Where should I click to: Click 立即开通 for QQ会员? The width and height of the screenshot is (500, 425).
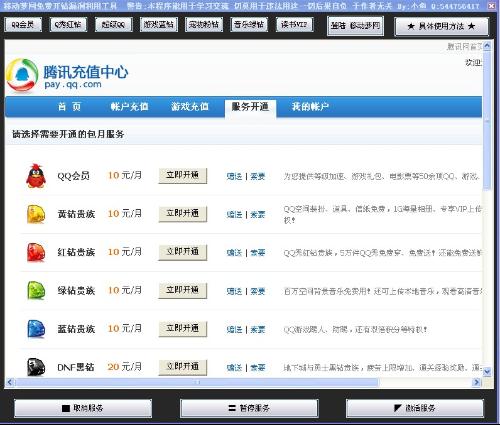tap(183, 176)
